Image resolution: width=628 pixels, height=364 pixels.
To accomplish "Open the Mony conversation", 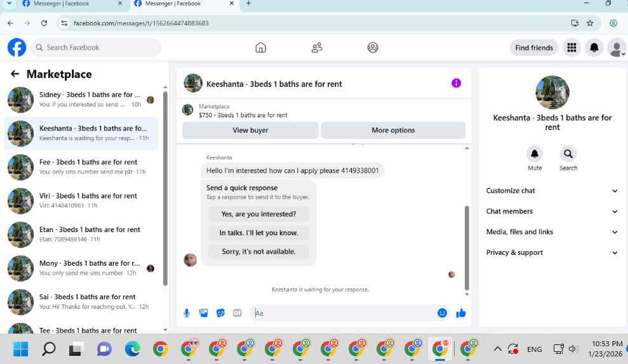I will tap(81, 268).
